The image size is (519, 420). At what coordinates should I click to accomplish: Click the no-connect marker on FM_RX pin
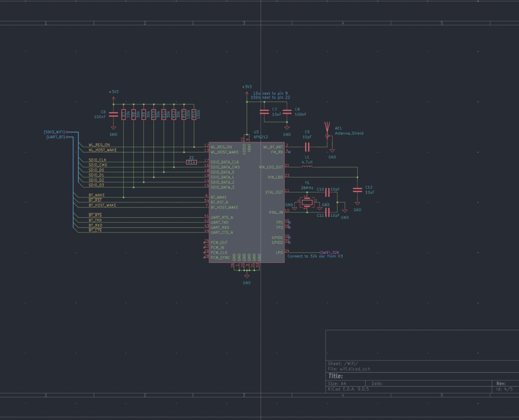click(289, 152)
